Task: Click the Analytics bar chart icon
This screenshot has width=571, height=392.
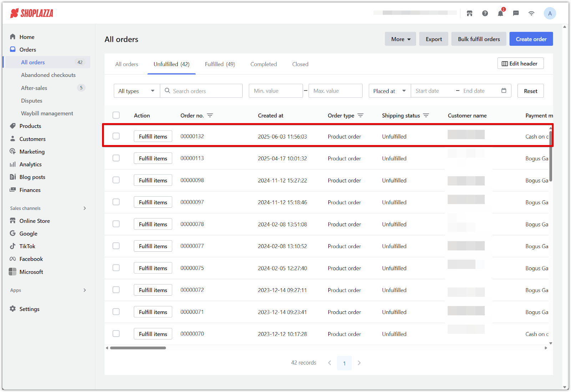Action: pyautogui.click(x=13, y=164)
